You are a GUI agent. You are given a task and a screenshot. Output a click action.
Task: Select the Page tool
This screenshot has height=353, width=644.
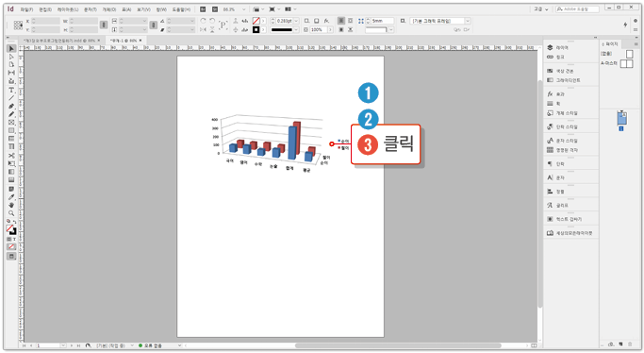(x=11, y=64)
